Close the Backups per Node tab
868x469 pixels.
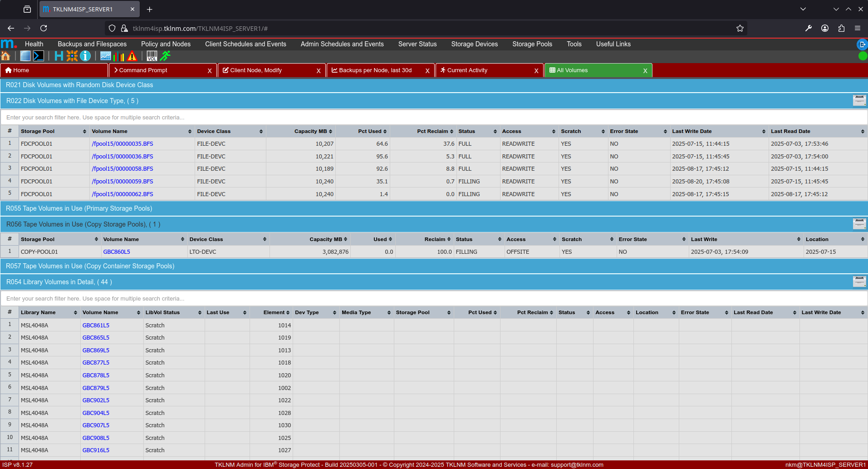(427, 71)
